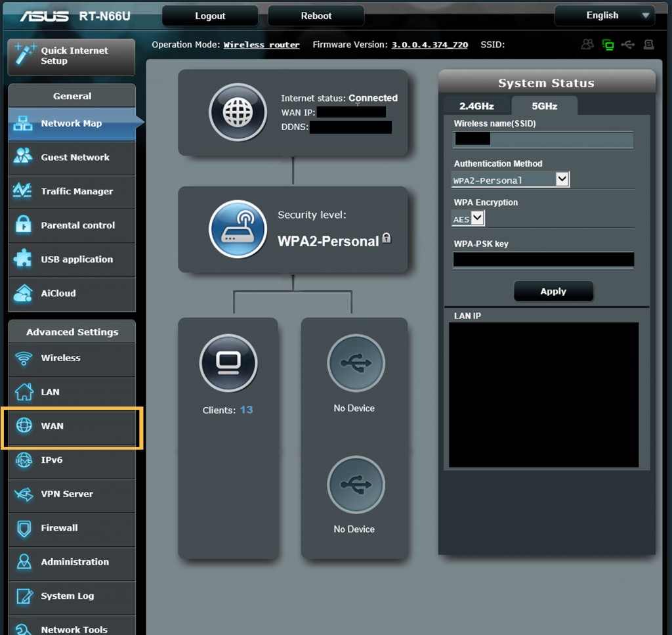This screenshot has height=635, width=672.
Task: Click the USB status icon in header
Action: [x=628, y=44]
